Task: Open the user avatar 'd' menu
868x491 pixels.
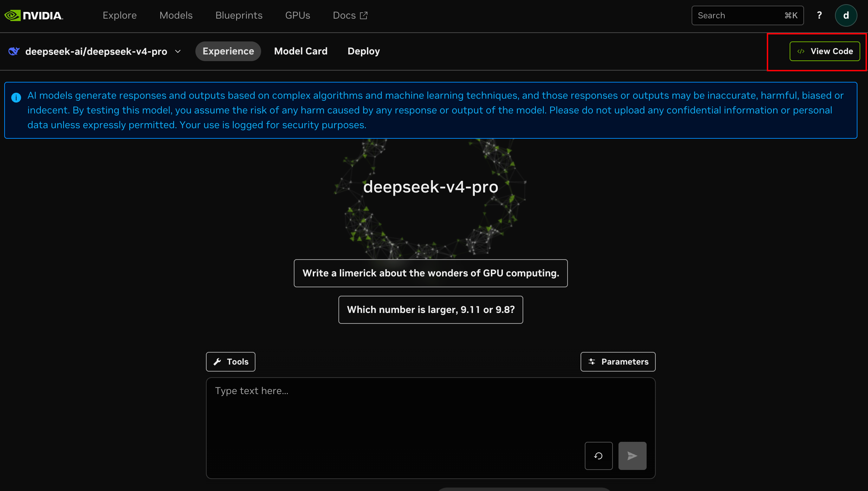Action: 846,15
